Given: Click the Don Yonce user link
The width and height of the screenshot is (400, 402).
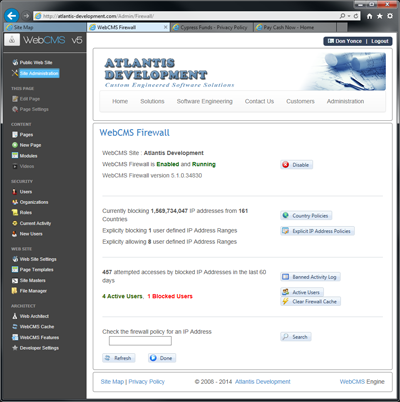Looking at the screenshot, I should point(345,41).
